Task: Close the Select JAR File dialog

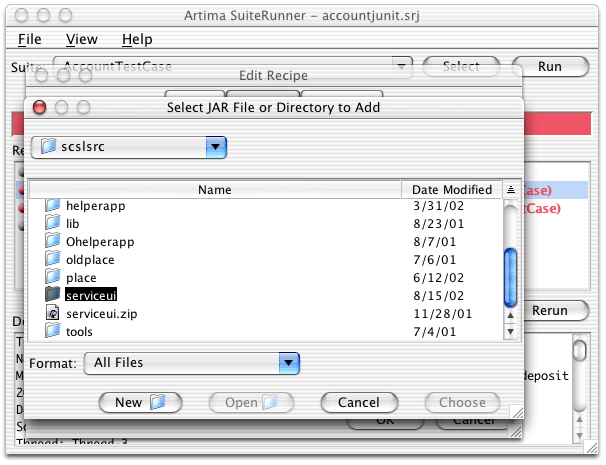Action: tap(39, 107)
